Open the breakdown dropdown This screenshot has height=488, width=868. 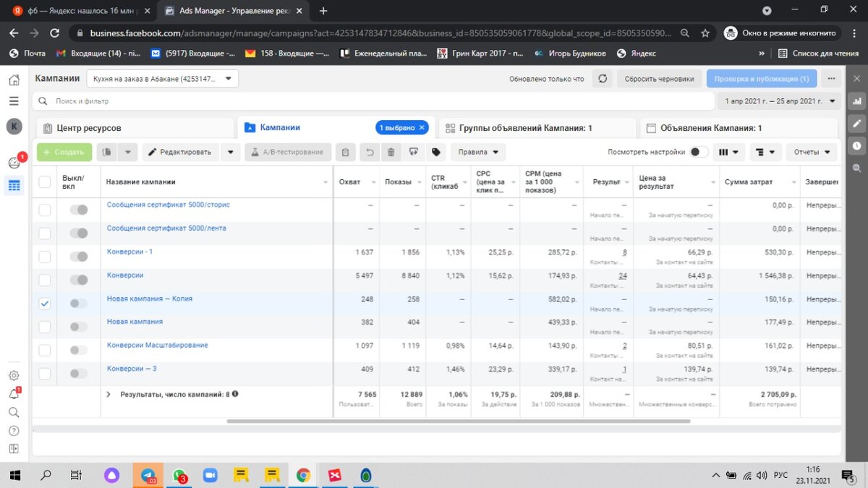766,152
